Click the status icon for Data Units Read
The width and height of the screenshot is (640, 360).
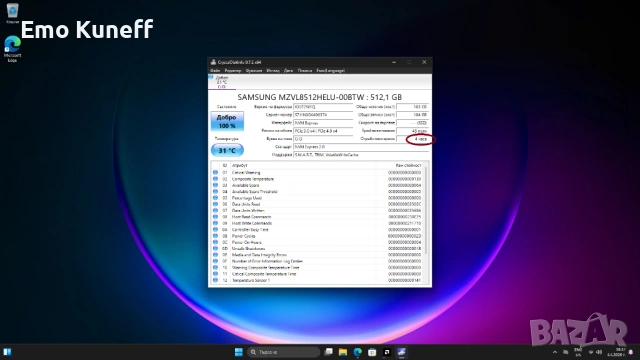(216, 204)
